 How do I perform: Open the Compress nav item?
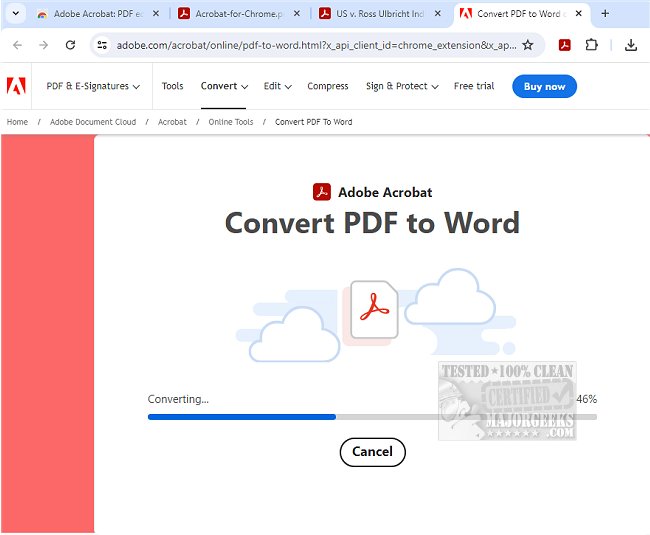pos(328,86)
